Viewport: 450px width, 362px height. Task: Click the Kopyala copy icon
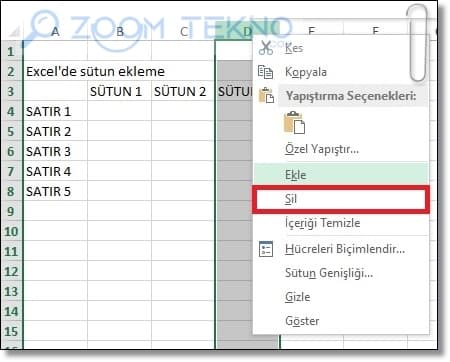[x=266, y=72]
